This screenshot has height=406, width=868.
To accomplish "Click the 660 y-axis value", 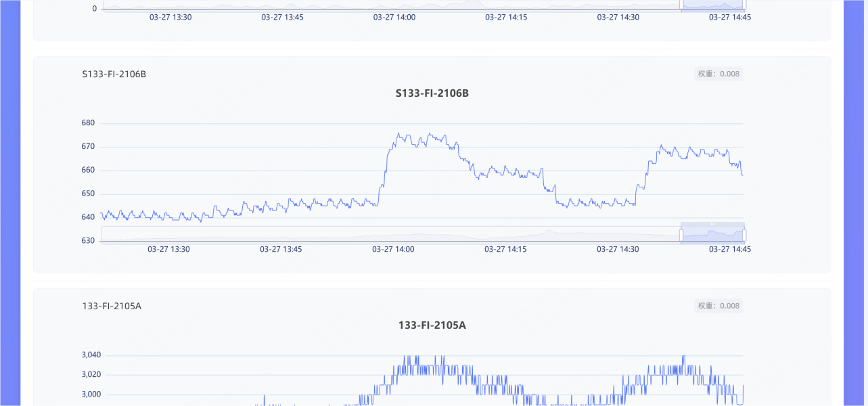I will click(88, 171).
